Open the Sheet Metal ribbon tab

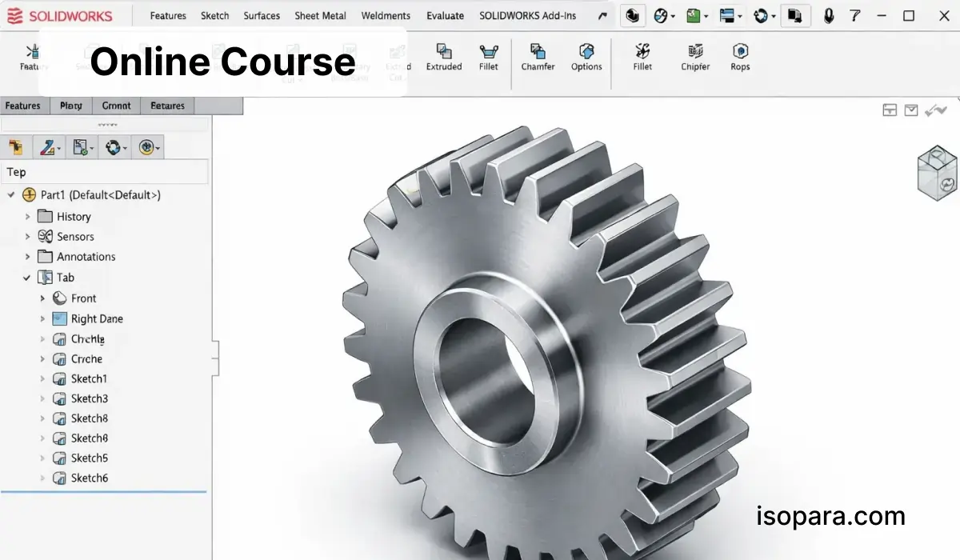coord(320,15)
